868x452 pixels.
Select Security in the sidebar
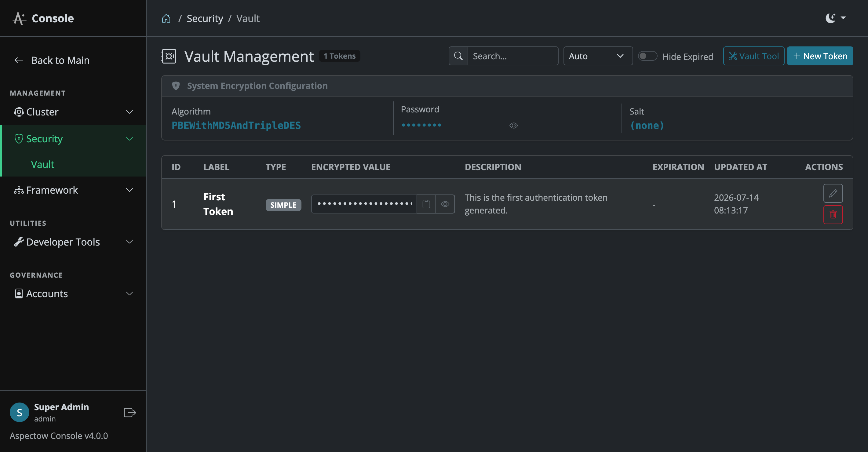coord(73,139)
